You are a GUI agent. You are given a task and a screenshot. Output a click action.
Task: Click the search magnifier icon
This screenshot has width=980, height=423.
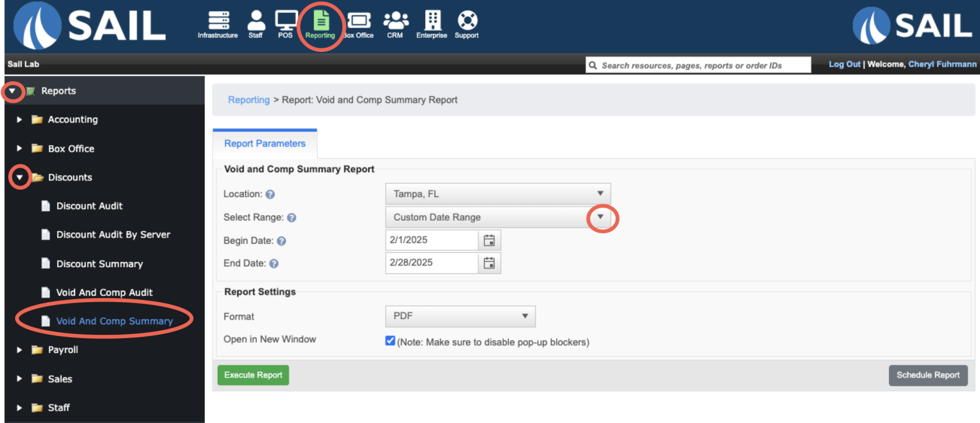pyautogui.click(x=593, y=65)
